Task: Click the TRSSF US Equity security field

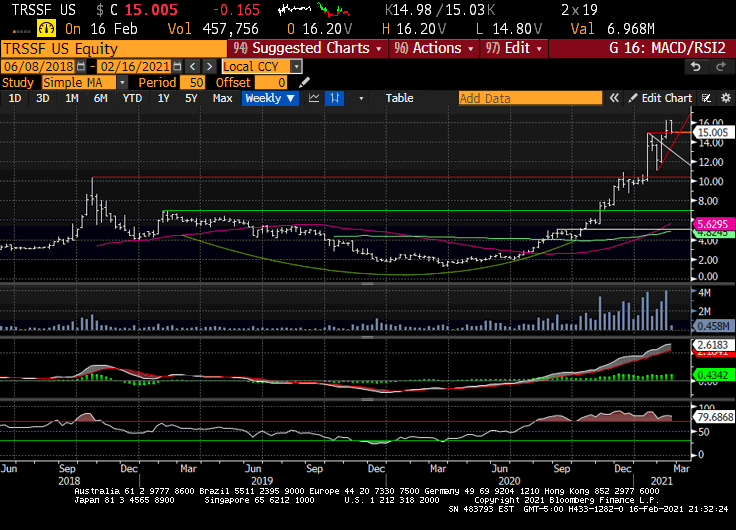Action: (x=114, y=49)
